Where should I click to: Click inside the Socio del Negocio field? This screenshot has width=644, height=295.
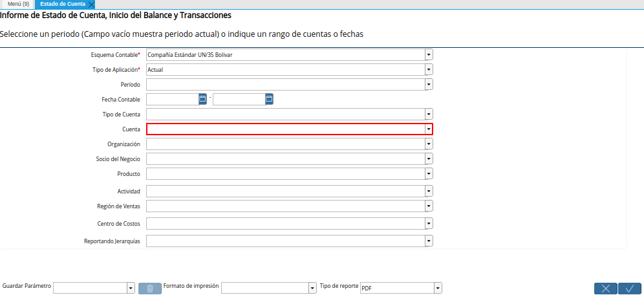pyautogui.click(x=286, y=158)
